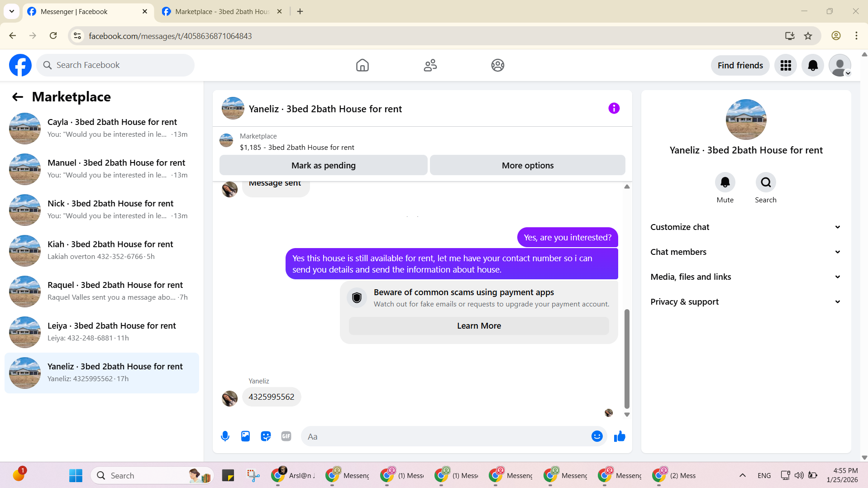Click Learn More about scams
The height and width of the screenshot is (488, 868).
point(479,326)
